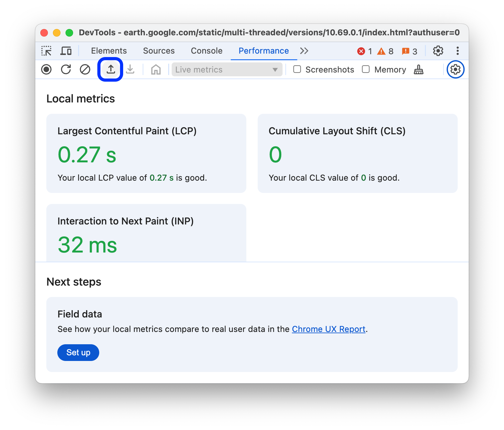This screenshot has height=430, width=504.
Task: Enable the Screenshots checkbox
Action: (x=297, y=69)
